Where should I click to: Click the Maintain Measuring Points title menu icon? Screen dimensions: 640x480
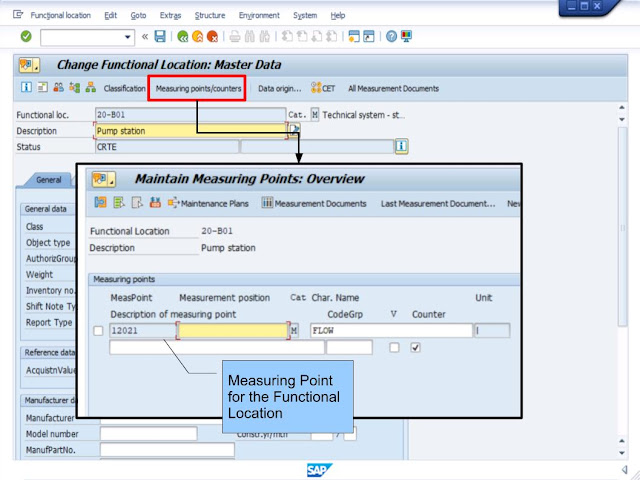[104, 179]
